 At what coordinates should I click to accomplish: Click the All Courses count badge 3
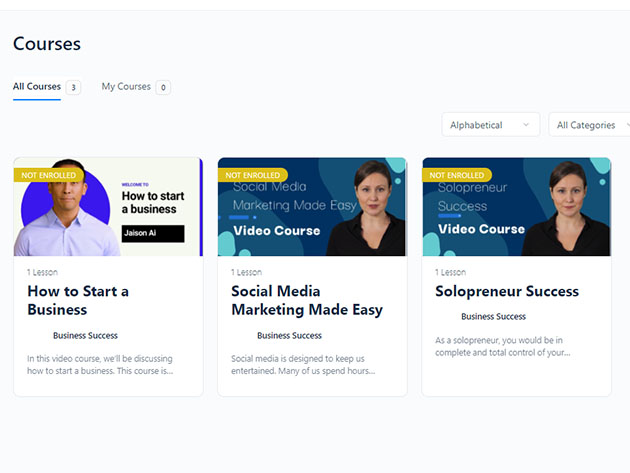(x=73, y=87)
